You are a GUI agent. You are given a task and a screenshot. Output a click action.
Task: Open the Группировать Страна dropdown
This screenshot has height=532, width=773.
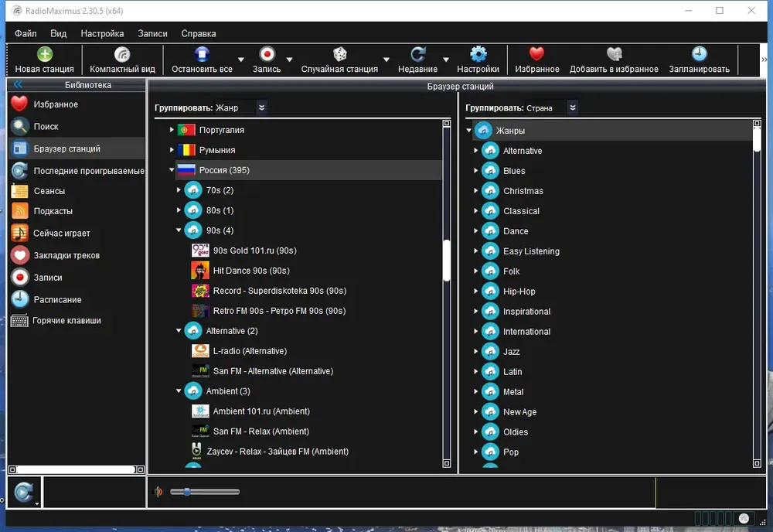(572, 107)
